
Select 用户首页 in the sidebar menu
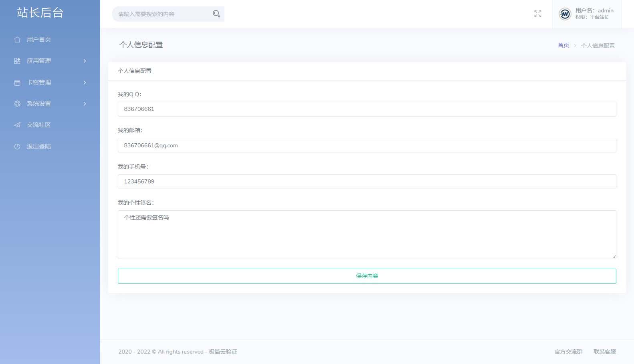coord(39,40)
